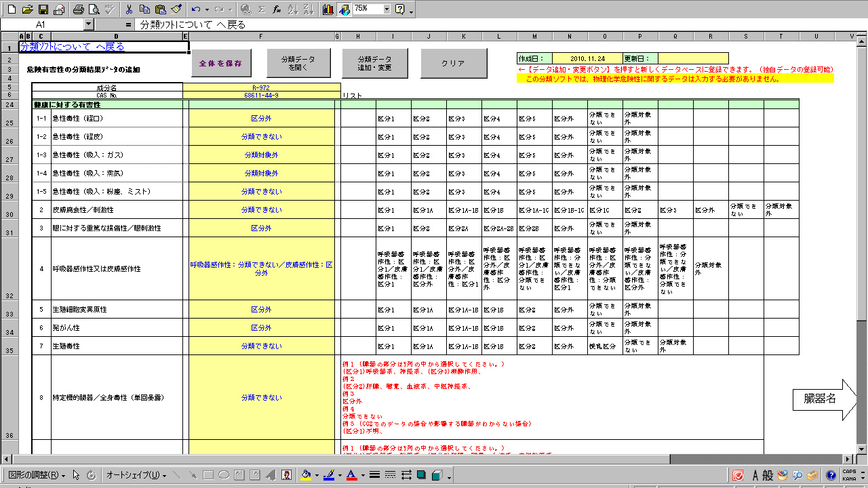868x488 pixels.
Task: Apply red Font Color swatch
Action: pos(351,475)
